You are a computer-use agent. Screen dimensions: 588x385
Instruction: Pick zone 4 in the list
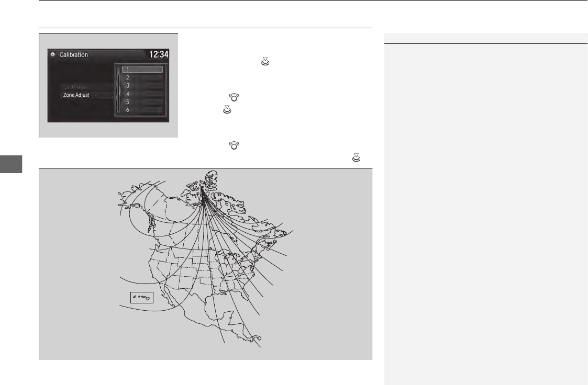point(142,94)
